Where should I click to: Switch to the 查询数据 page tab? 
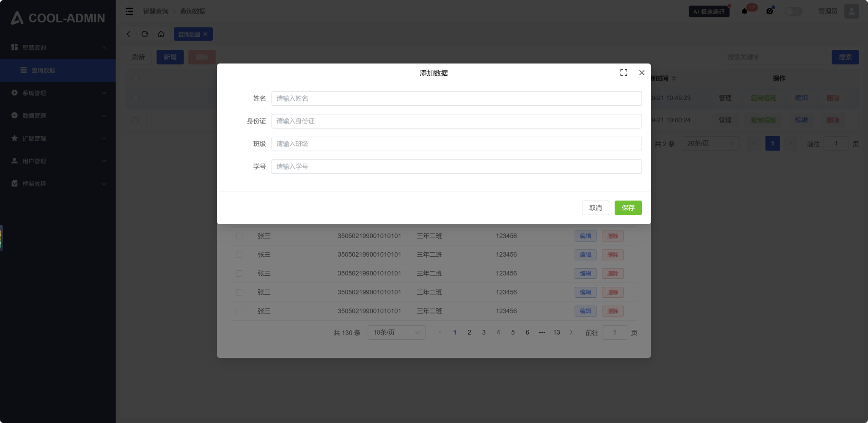[x=189, y=34]
